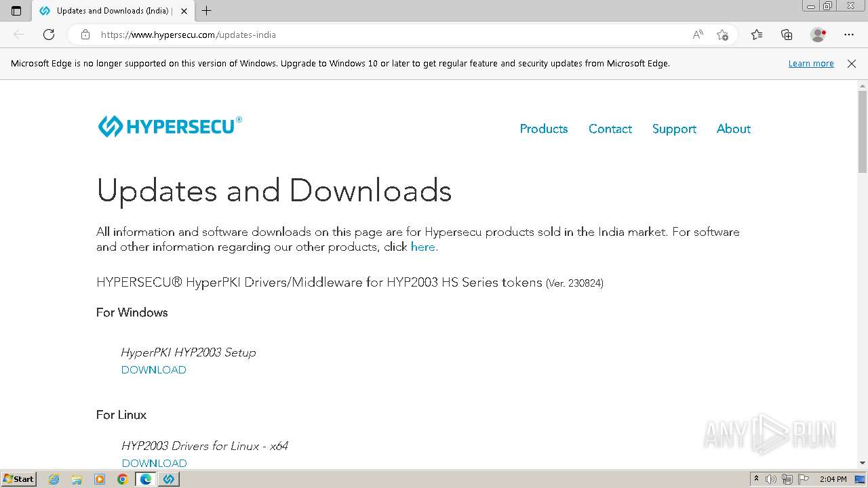Open the About page
This screenshot has width=868, height=488.
733,129
